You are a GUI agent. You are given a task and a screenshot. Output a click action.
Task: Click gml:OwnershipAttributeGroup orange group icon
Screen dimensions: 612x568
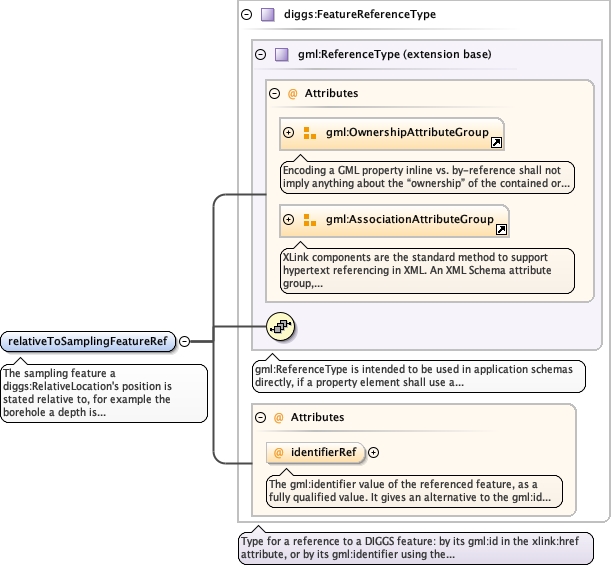coord(310,133)
